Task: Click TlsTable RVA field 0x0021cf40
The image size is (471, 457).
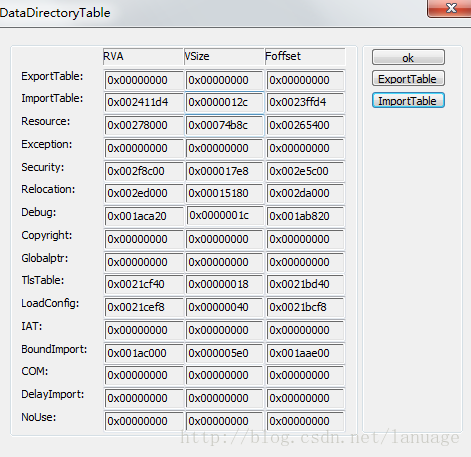Action: point(144,284)
